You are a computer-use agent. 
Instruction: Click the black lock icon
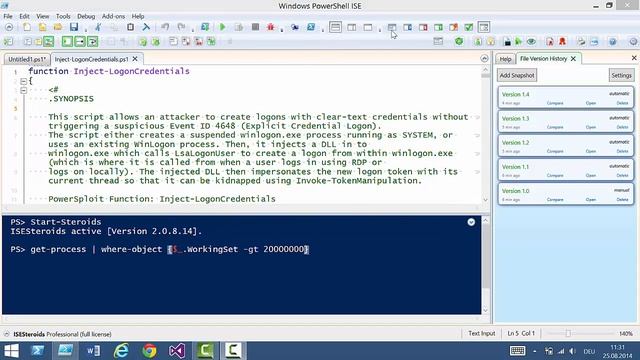[x=507, y=41]
